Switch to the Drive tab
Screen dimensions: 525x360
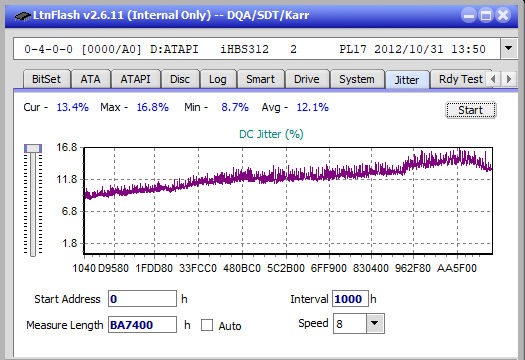307,79
